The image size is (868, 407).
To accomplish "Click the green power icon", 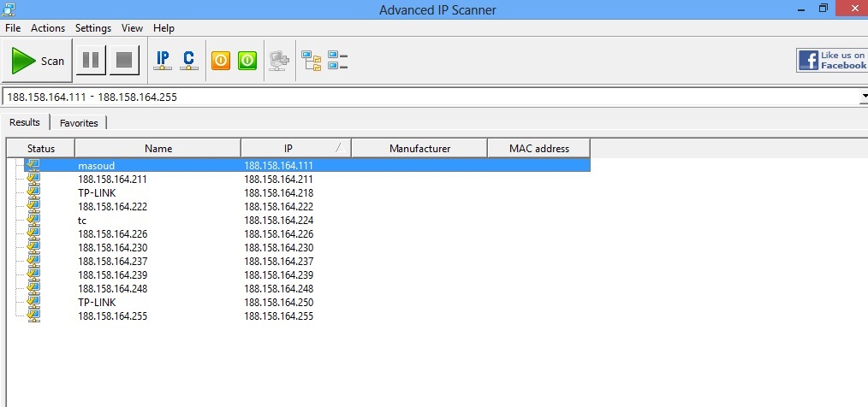I will 247,60.
